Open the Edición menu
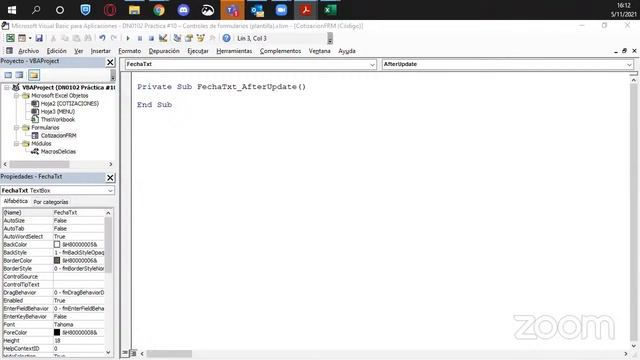The width and height of the screenshot is (640, 360). point(56,51)
